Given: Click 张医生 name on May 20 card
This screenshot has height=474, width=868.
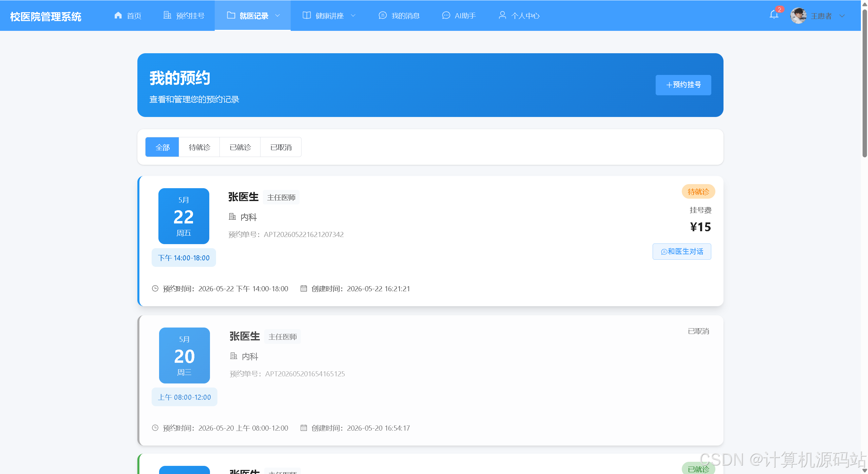Looking at the screenshot, I should pyautogui.click(x=245, y=336).
